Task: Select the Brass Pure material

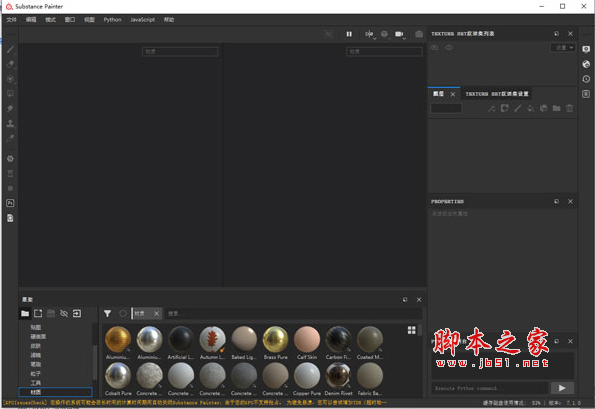Action: tap(275, 343)
